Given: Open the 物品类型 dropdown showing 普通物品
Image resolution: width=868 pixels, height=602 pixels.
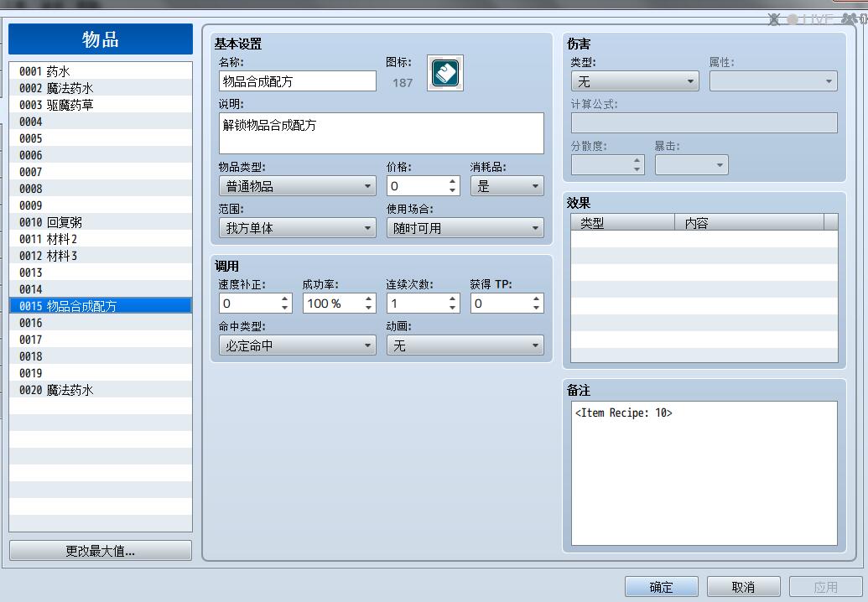Looking at the screenshot, I should click(297, 186).
